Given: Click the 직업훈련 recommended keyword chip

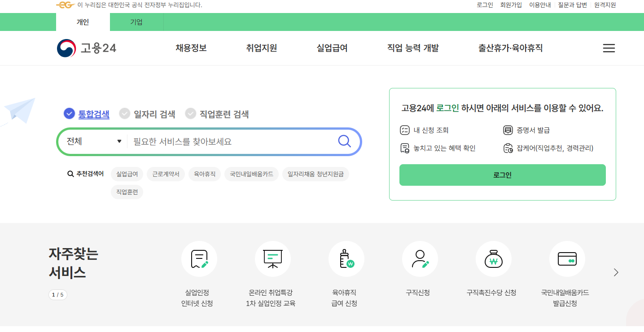Looking at the screenshot, I should coord(127,192).
